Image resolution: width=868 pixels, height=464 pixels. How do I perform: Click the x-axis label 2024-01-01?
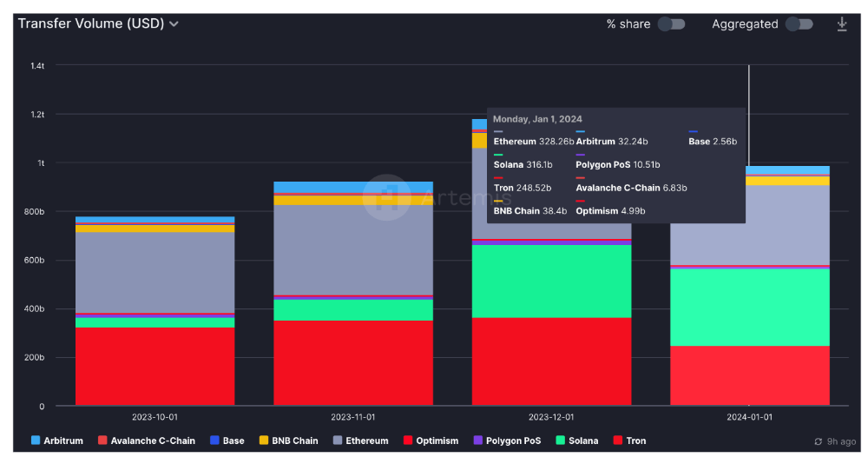(x=750, y=417)
